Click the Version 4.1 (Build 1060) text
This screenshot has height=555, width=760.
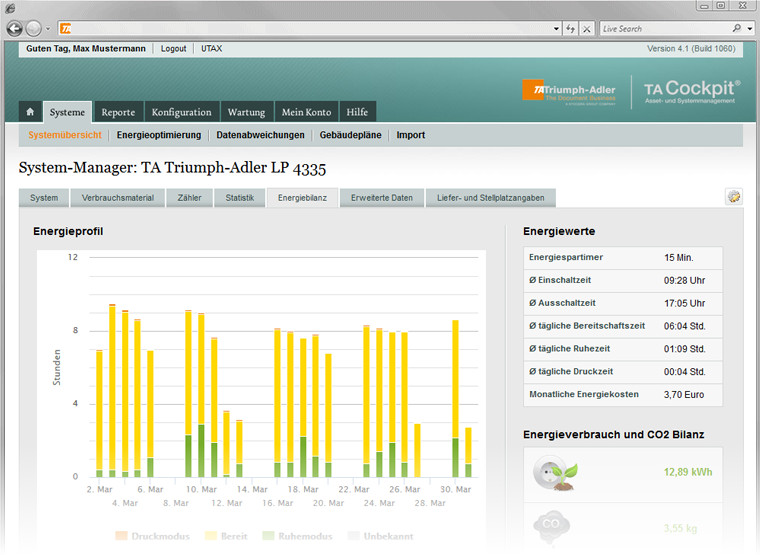[691, 48]
